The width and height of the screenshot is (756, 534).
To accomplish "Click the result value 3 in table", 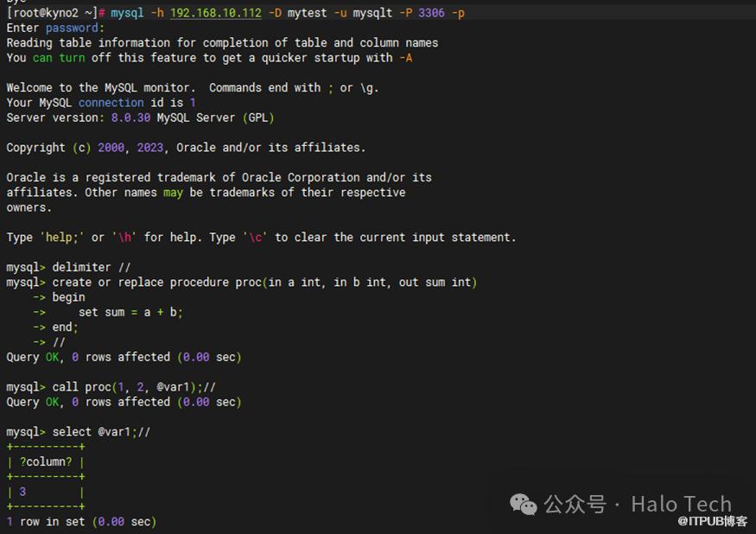I will 22,492.
